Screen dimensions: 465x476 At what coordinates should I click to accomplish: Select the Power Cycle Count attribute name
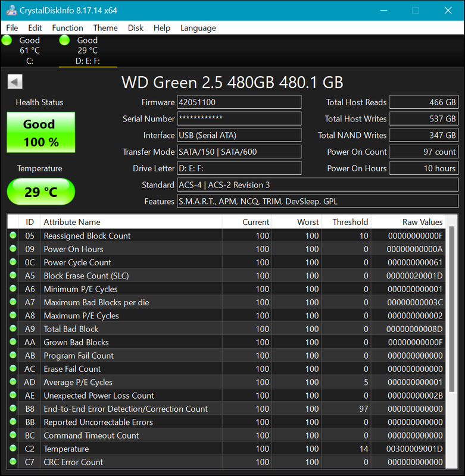click(77, 262)
